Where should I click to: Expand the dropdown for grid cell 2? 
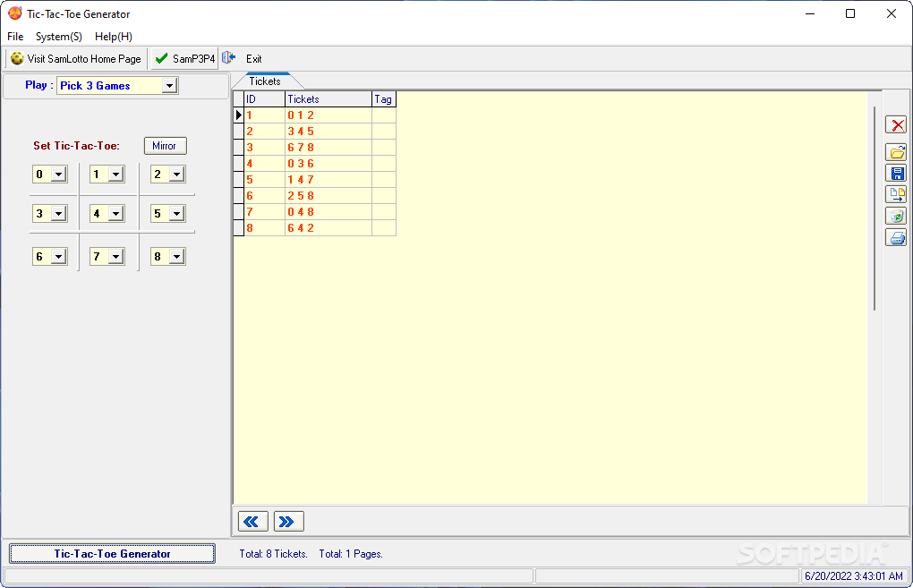coord(176,174)
